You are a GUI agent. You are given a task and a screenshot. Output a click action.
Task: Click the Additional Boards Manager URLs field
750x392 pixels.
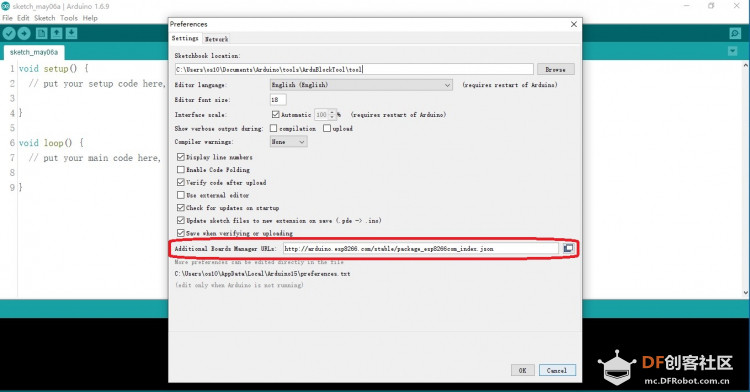tap(420, 249)
